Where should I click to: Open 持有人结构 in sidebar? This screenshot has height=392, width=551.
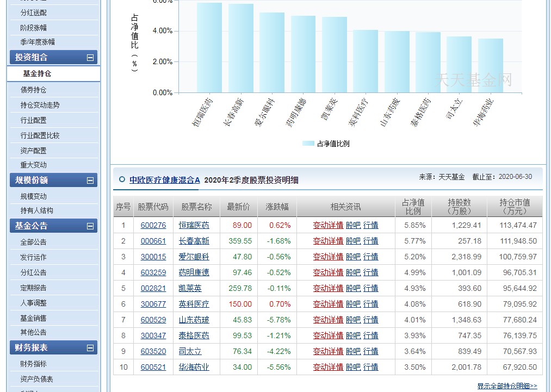pos(36,210)
